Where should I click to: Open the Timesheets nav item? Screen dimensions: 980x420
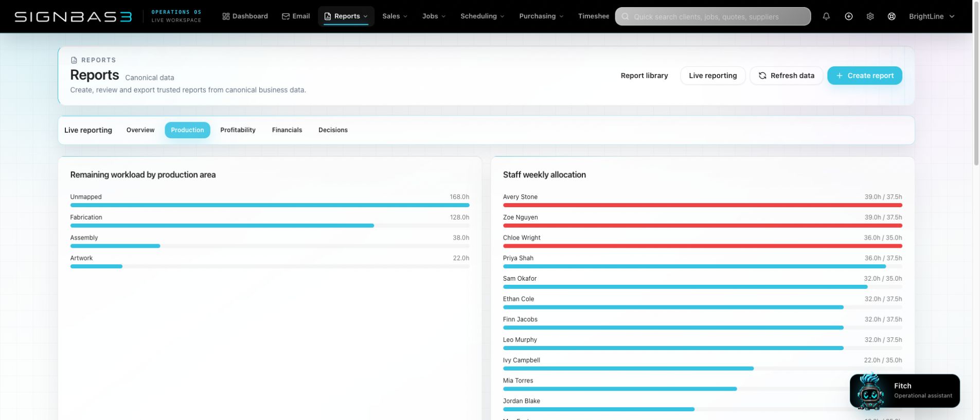[593, 16]
